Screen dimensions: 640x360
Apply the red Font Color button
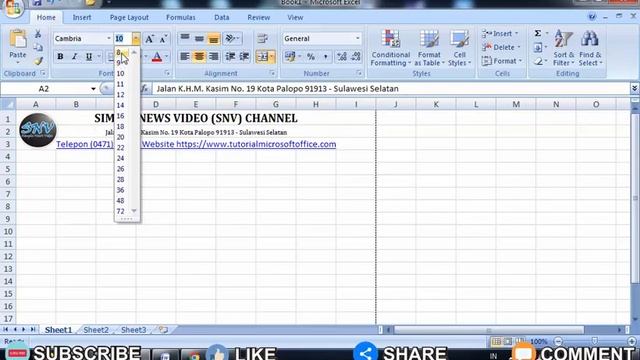click(157, 57)
